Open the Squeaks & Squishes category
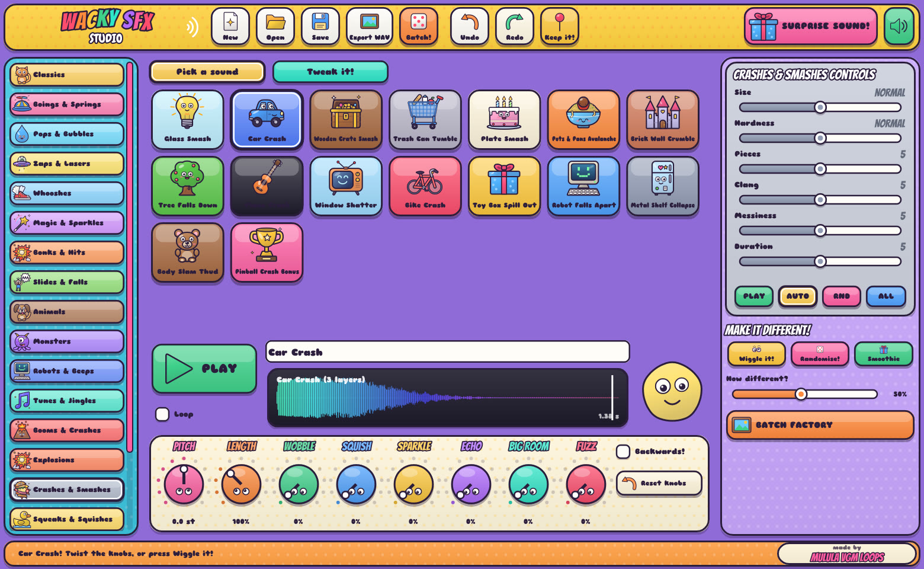Screen dimensions: 924x569 [67, 519]
